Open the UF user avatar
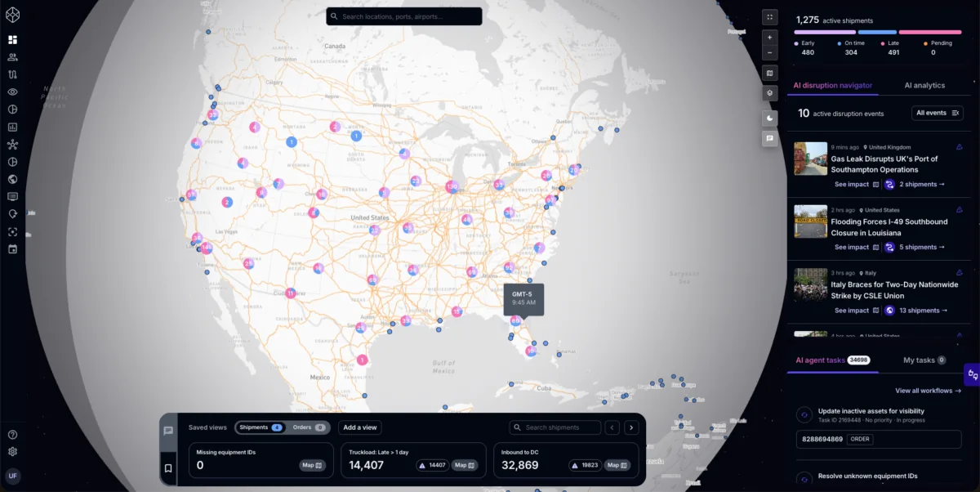Viewport: 980px width, 492px height. click(x=12, y=476)
